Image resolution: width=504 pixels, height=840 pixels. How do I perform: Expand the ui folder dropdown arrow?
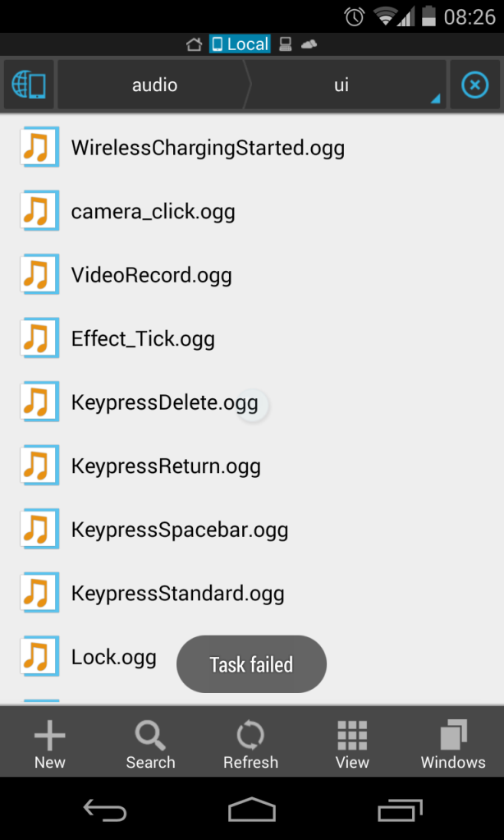coord(435,97)
